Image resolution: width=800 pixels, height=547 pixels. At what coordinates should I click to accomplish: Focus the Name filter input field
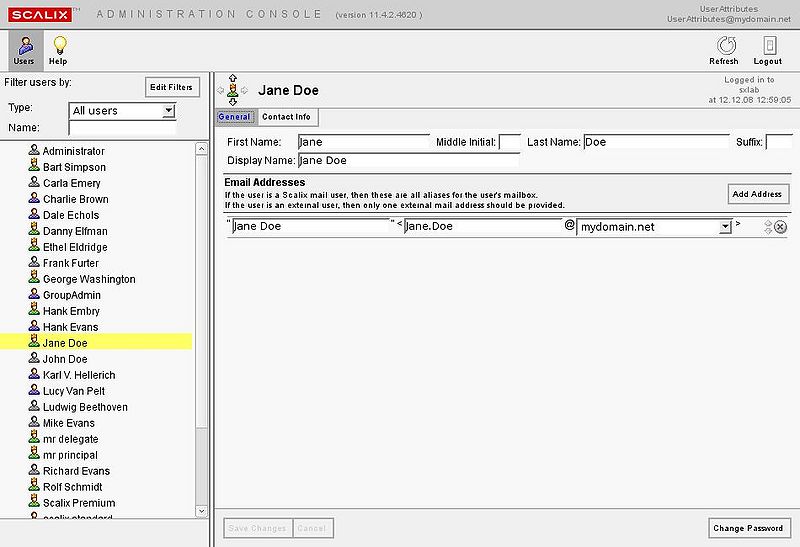(122, 128)
